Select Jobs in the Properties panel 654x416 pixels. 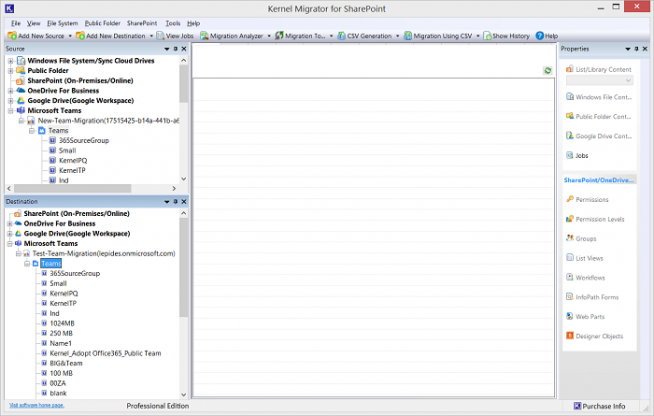[x=582, y=155]
